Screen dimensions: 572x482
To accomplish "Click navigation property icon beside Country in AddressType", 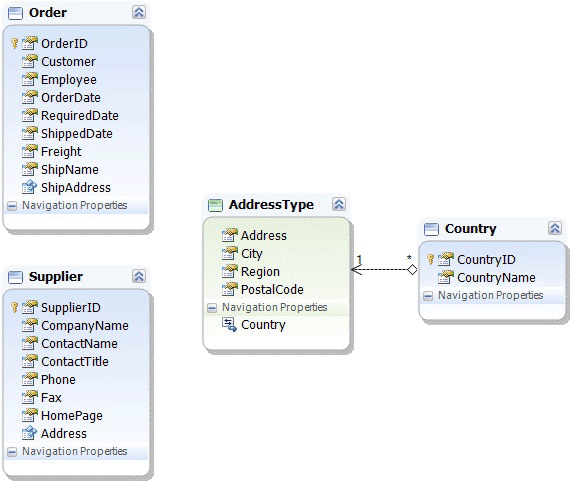I will click(229, 324).
